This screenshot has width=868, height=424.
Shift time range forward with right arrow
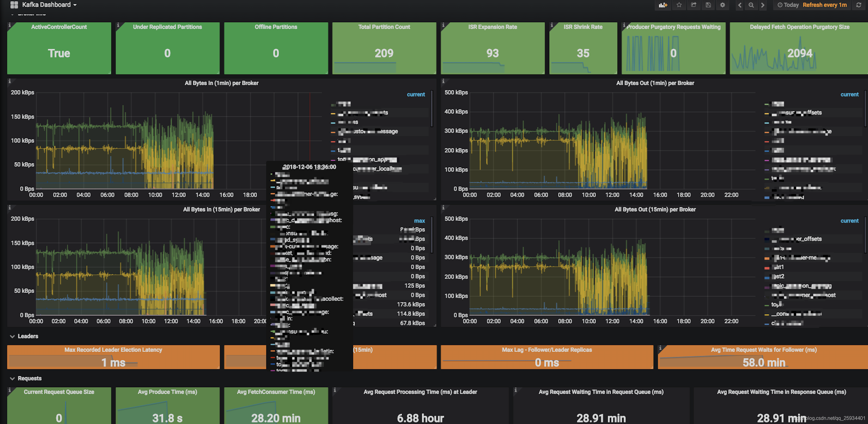[762, 5]
